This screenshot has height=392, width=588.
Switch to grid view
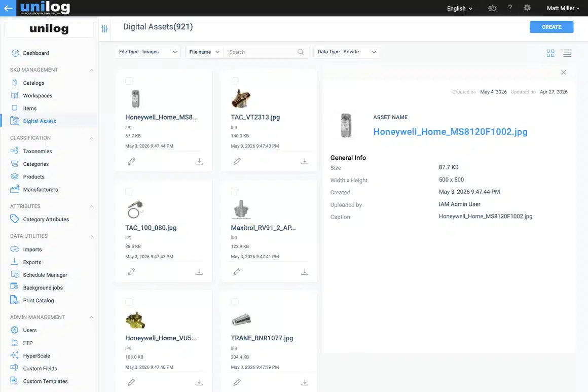[550, 53]
